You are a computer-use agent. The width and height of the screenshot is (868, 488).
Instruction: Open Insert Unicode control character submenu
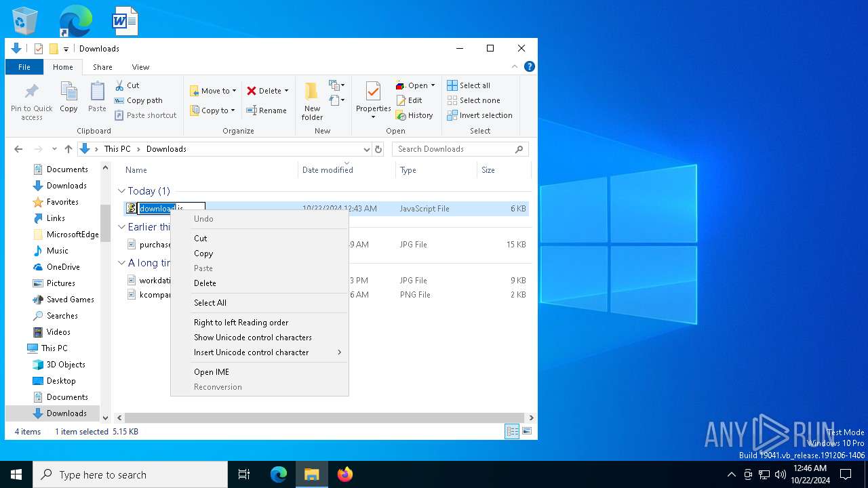pos(259,352)
